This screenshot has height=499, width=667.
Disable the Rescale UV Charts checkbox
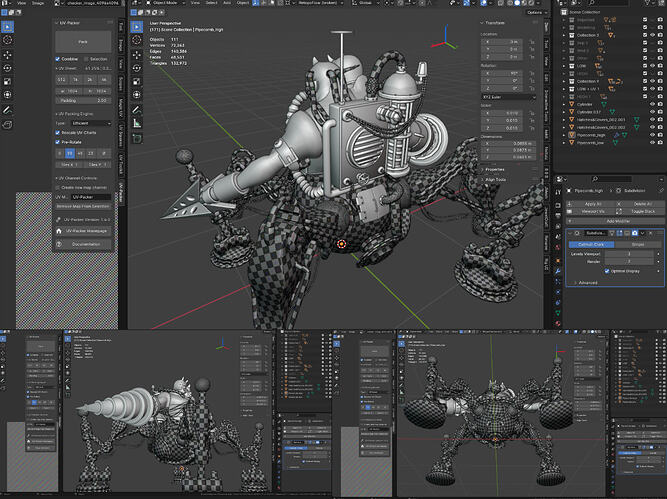pyautogui.click(x=57, y=132)
